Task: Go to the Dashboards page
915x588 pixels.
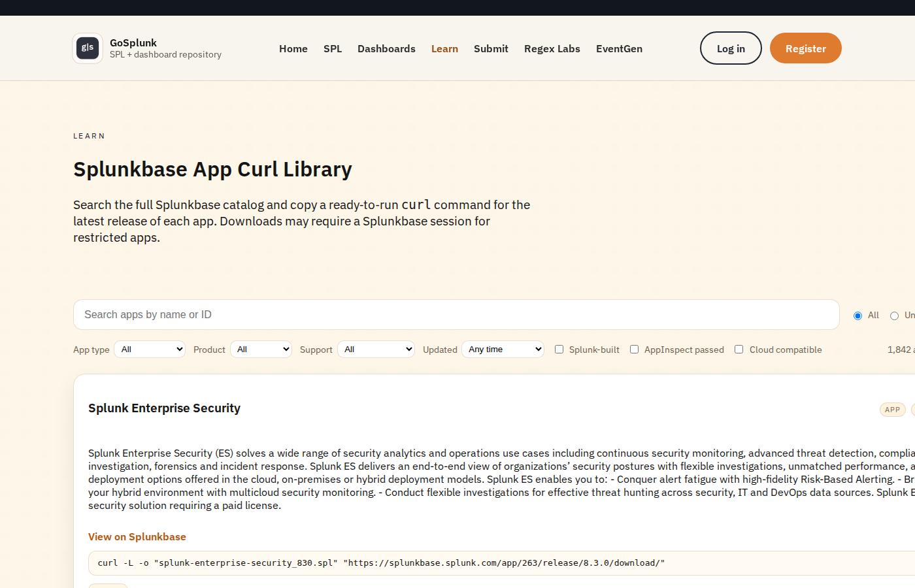Action: tap(386, 48)
